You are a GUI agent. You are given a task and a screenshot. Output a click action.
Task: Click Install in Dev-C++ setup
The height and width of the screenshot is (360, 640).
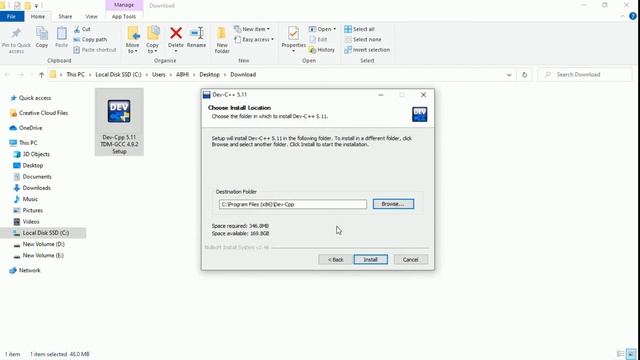pos(371,260)
